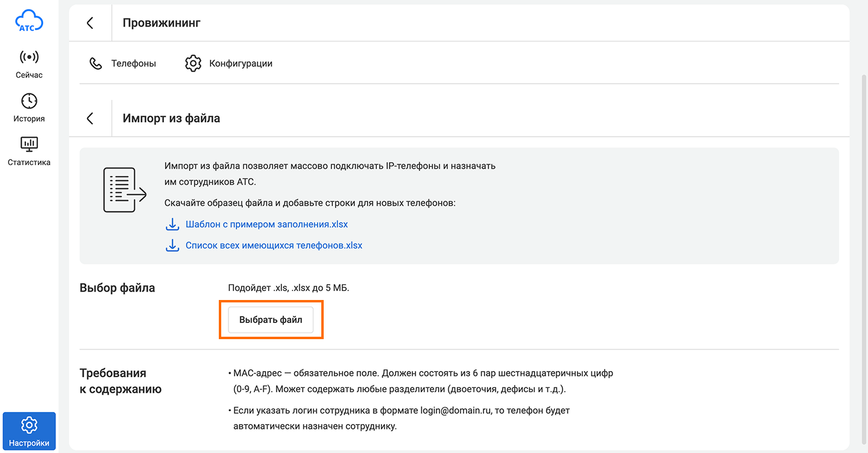Screen dimensions: 868x453
Task: Download Шаблон с примером заполнения.xlsx
Action: pos(266,224)
